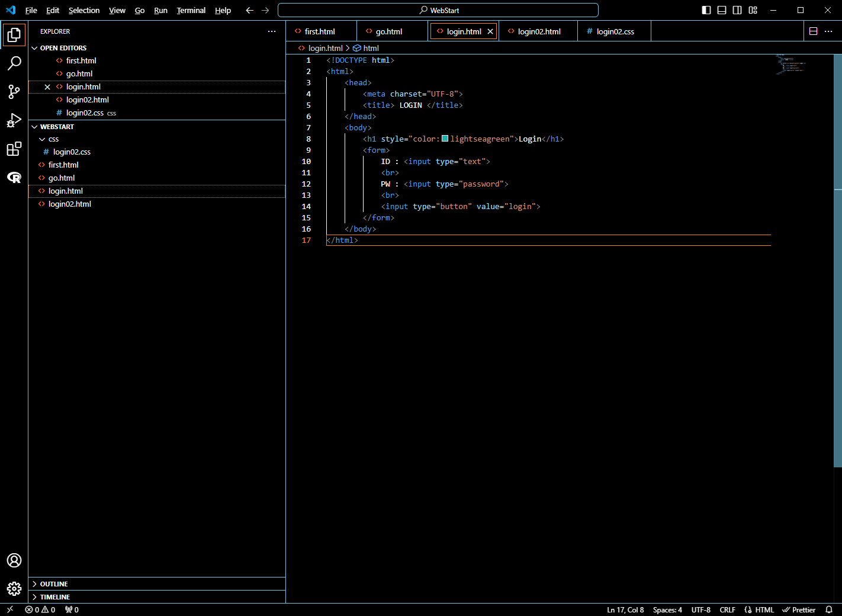The height and width of the screenshot is (616, 842).
Task: Open Explorer Views and More Actions ellipsis
Action: click(272, 31)
